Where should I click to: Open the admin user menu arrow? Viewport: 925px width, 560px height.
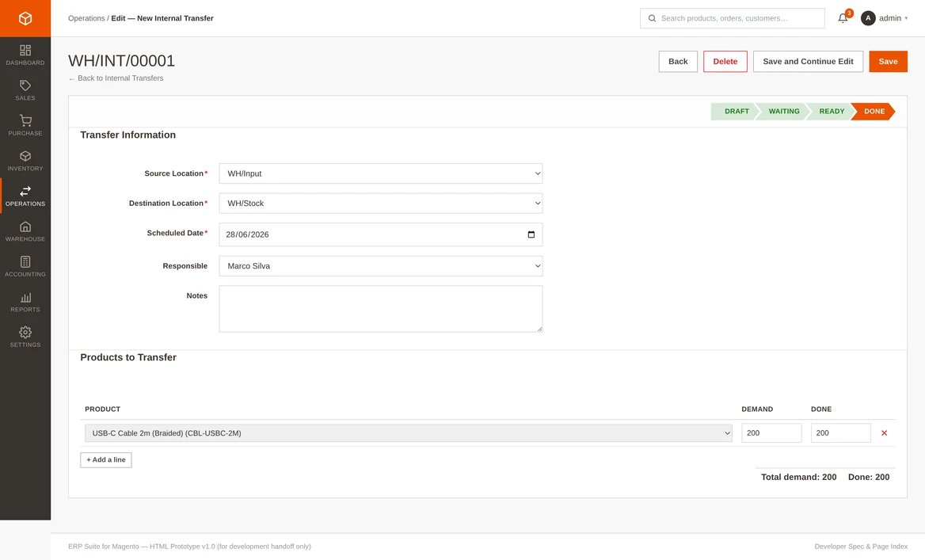(906, 18)
